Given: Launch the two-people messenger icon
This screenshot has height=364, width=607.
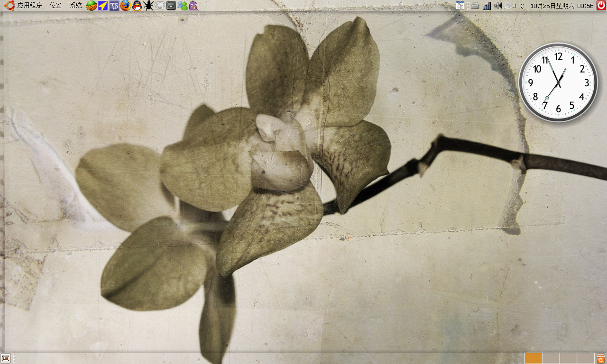Looking at the screenshot, I should (x=183, y=6).
